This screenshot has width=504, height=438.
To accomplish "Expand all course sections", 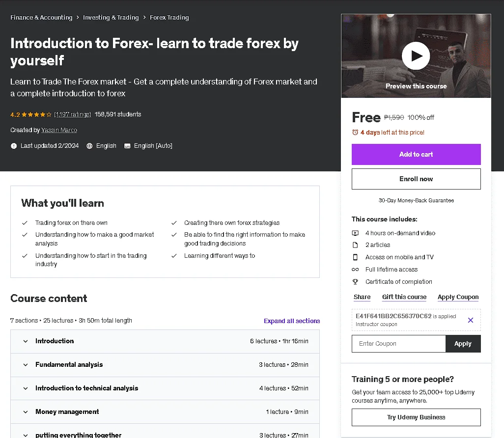I will click(292, 321).
